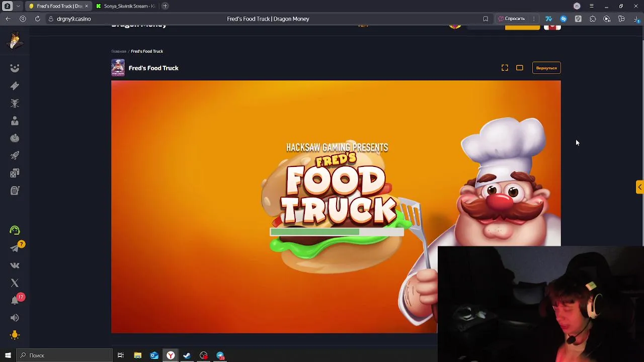Close the Fred's Food Truck tab
Image resolution: width=644 pixels, height=362 pixels.
87,6
